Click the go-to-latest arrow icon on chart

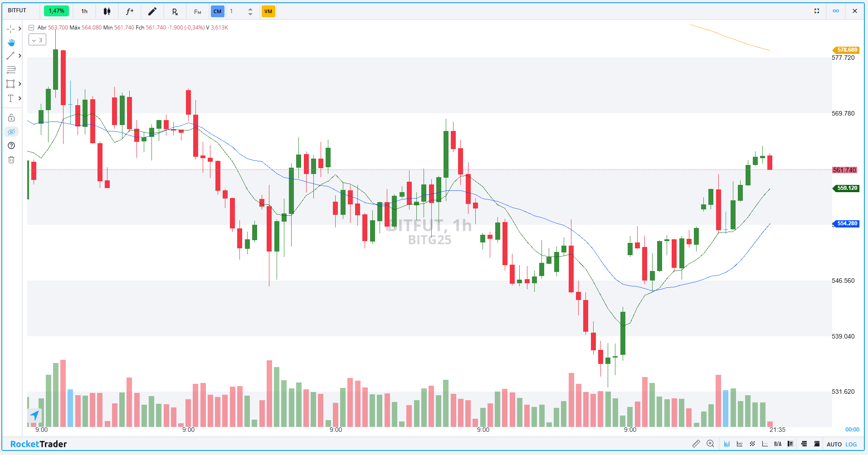[35, 415]
